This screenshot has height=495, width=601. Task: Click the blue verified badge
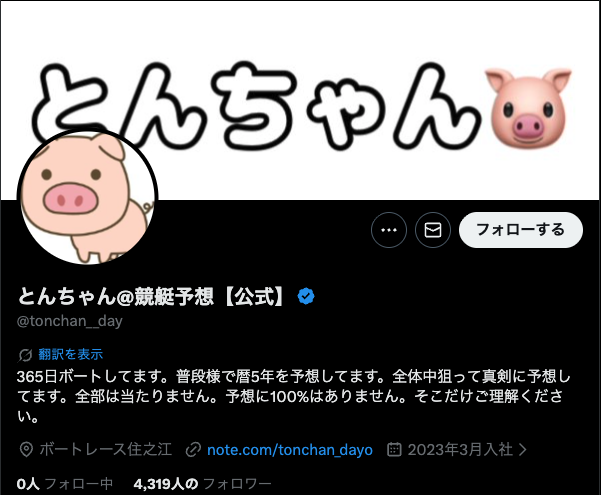(x=306, y=296)
